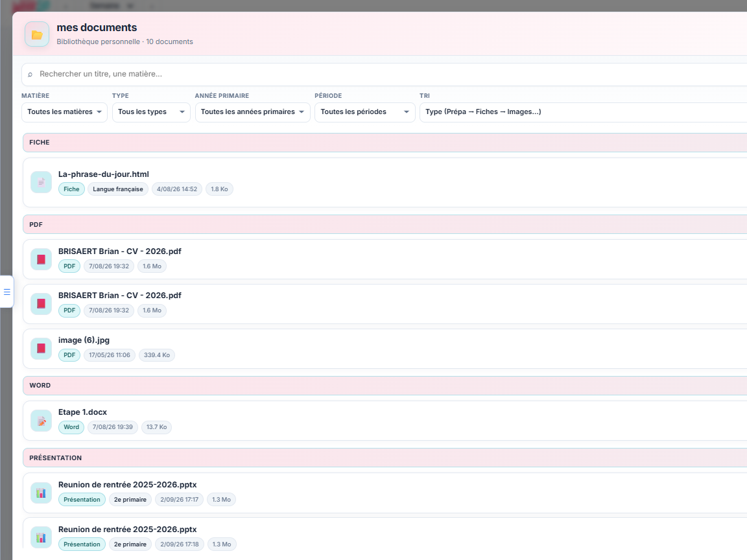Click the Word document icon for Etape 1.docx
747x560 pixels.
[41, 421]
